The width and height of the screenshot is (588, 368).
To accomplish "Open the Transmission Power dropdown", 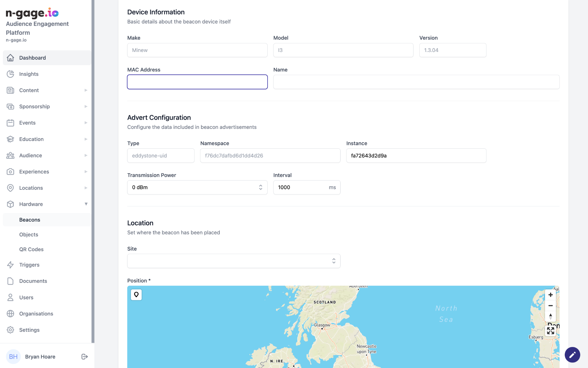I will 197,187.
